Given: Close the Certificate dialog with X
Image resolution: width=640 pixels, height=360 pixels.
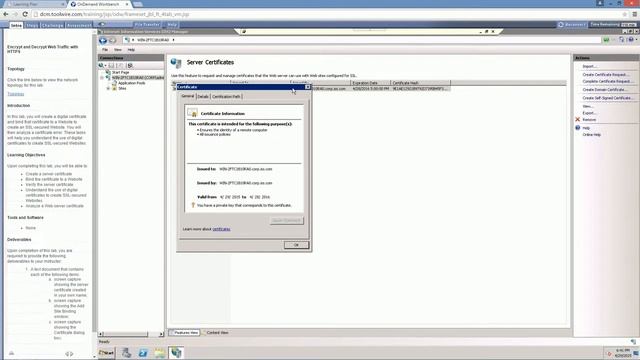Looking at the screenshot, I should pyautogui.click(x=307, y=87).
